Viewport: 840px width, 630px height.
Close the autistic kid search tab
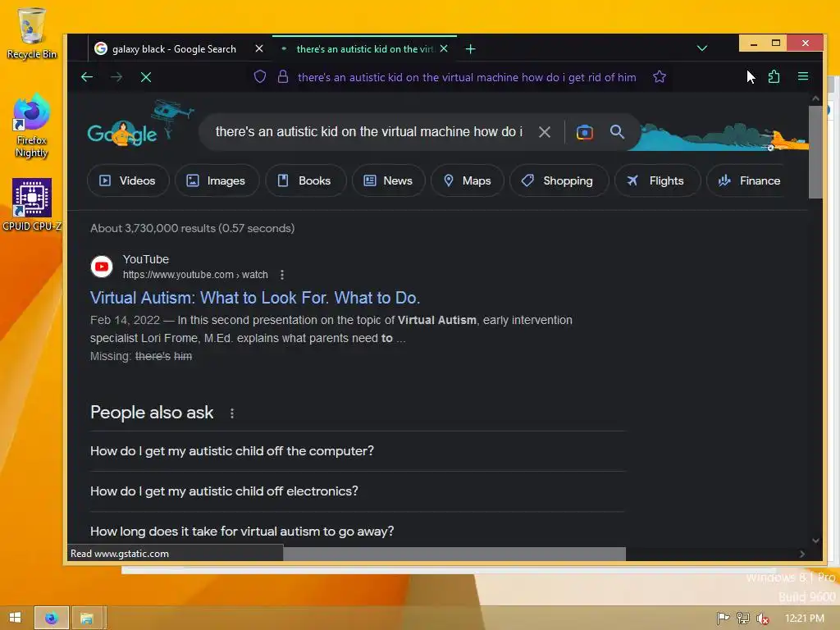coord(444,48)
